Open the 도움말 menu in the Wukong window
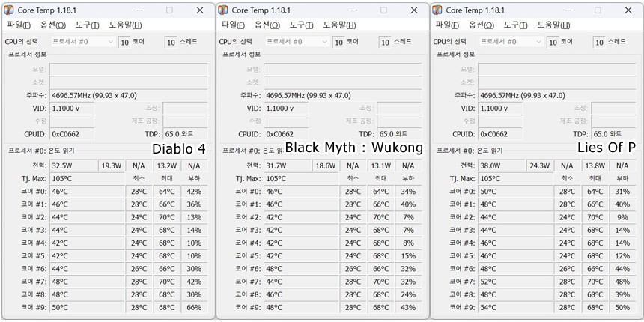 click(339, 25)
